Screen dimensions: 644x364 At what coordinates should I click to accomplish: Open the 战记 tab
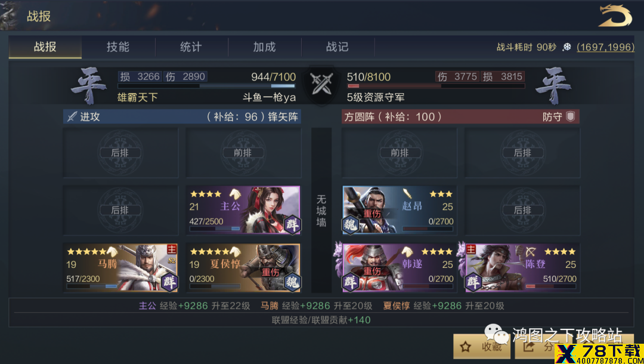click(x=338, y=47)
